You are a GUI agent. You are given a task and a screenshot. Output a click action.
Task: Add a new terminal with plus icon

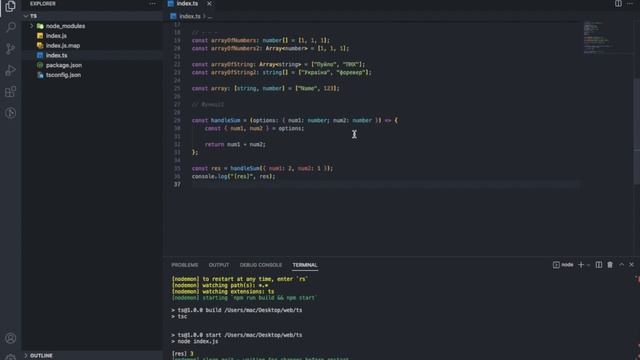click(581, 264)
